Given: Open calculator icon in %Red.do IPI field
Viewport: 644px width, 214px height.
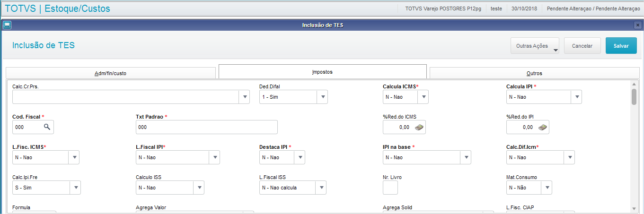Looking at the screenshot, I should click(543, 127).
